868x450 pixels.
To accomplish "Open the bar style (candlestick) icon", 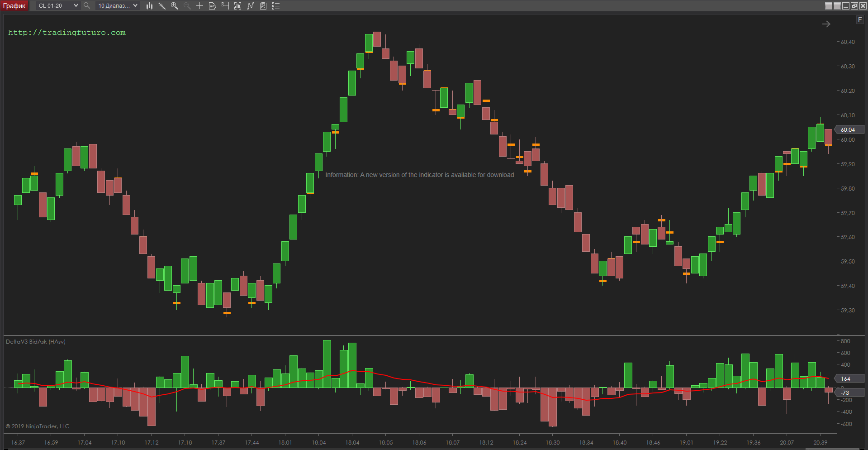I will (149, 6).
